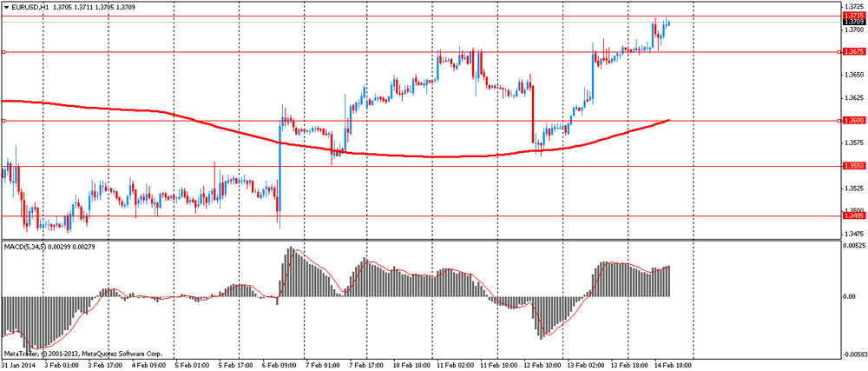Click the 4 Feb 09:00 time label
Image resolution: width=868 pixels, height=371 pixels.
pyautogui.click(x=149, y=366)
